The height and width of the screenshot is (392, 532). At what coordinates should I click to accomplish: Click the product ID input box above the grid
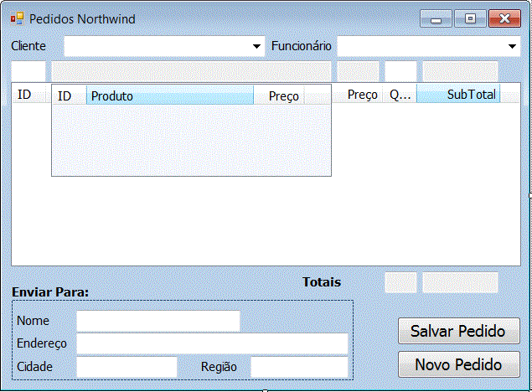point(28,71)
